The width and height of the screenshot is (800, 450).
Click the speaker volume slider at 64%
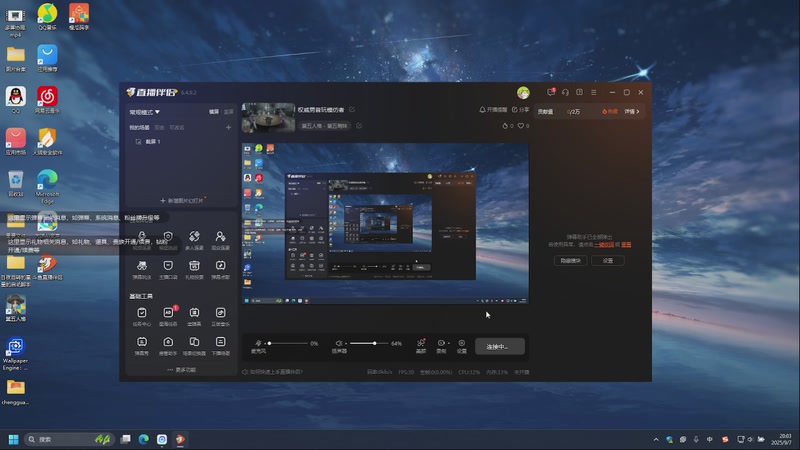coord(369,343)
